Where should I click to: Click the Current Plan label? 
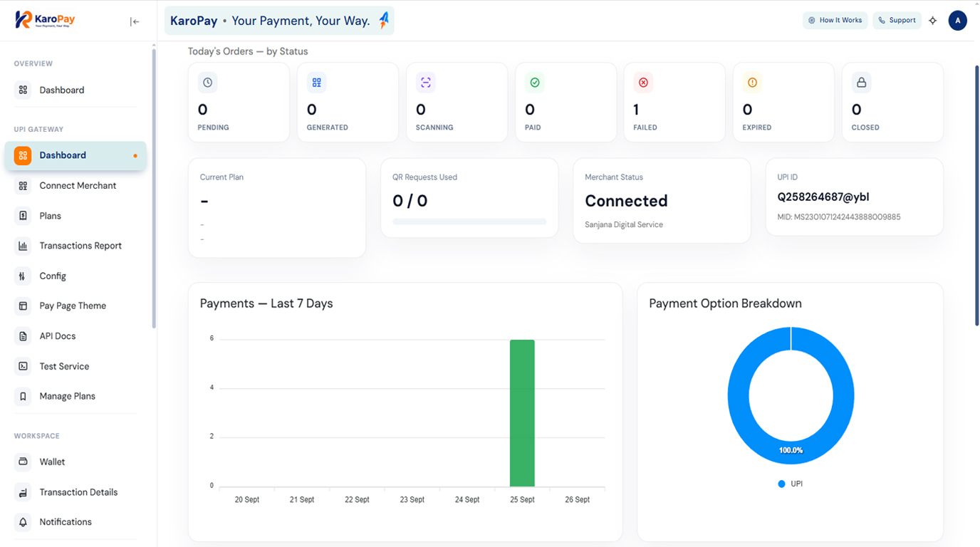(221, 177)
